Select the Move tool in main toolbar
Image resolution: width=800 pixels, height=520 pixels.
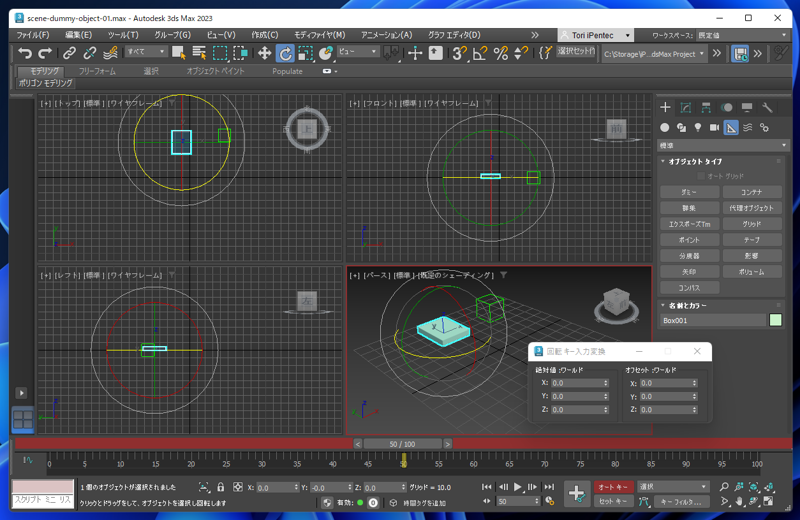click(x=264, y=53)
